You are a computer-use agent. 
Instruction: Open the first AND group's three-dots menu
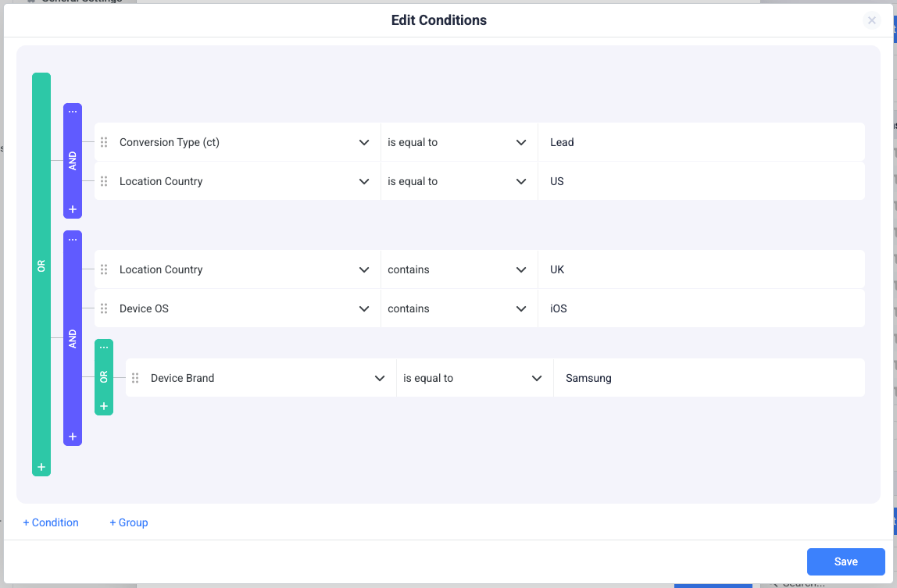[73, 112]
